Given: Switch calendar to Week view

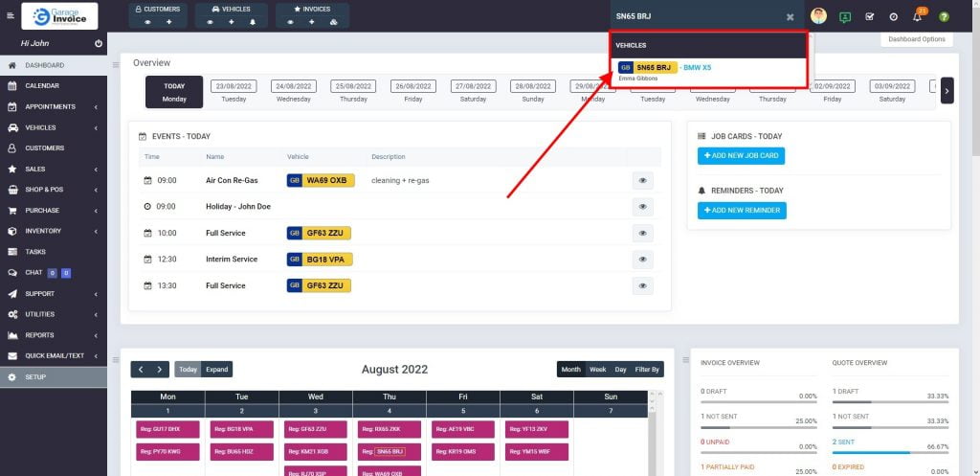Looking at the screenshot, I should pos(597,370).
